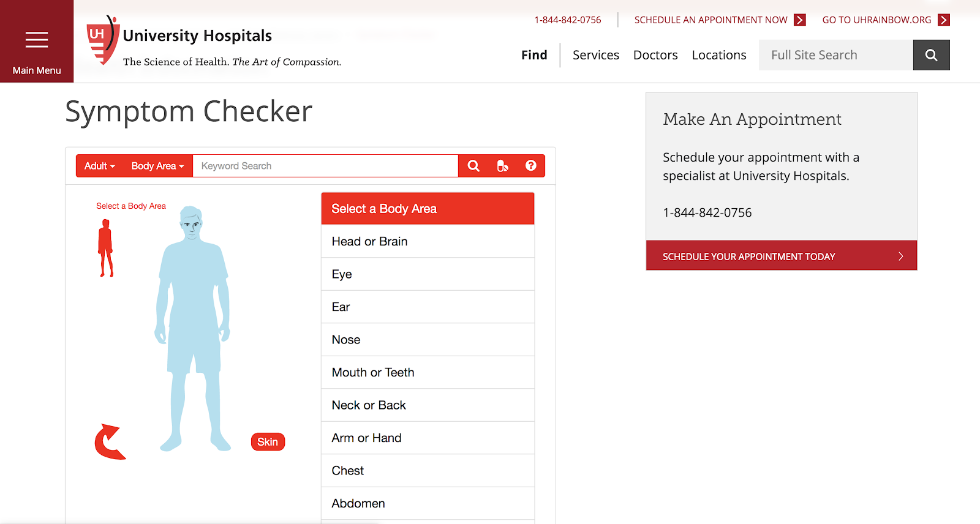Focus the Full Site Search field
The height and width of the screenshot is (524, 980).
pos(836,55)
